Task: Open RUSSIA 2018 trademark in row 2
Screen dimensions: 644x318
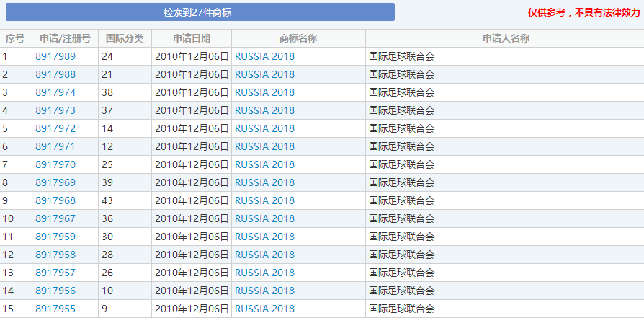Action: point(265,74)
